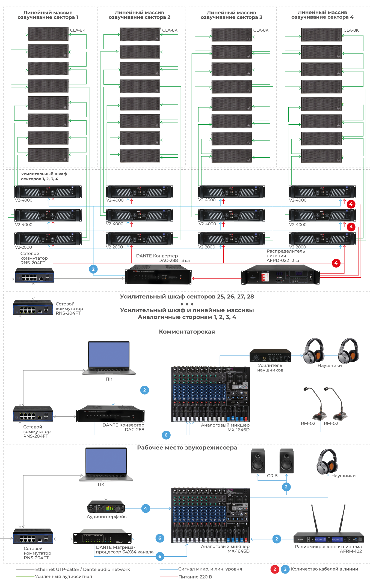Select the topmost speaker in sector 3 array
373x588 pixels.
pos(232,35)
